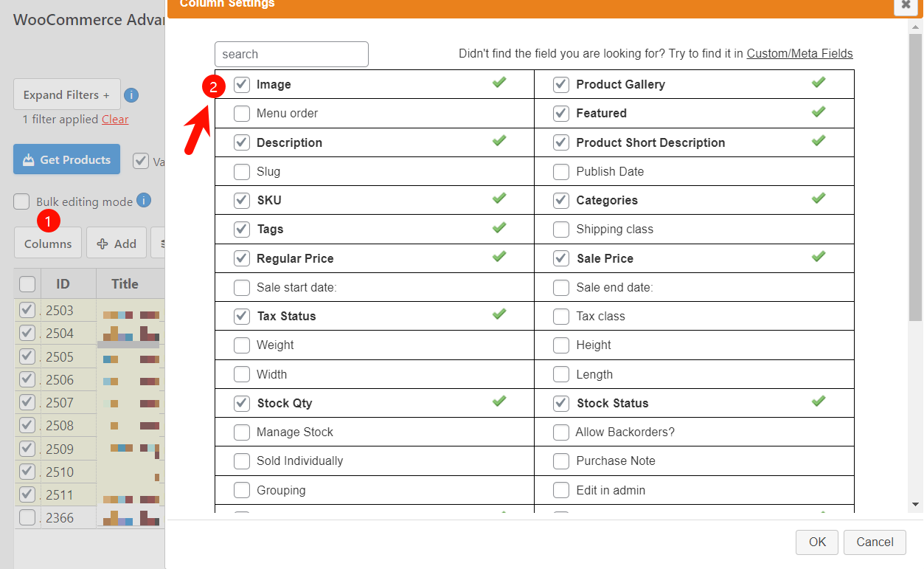
Task: Confirm column settings with OK
Action: pyautogui.click(x=817, y=542)
